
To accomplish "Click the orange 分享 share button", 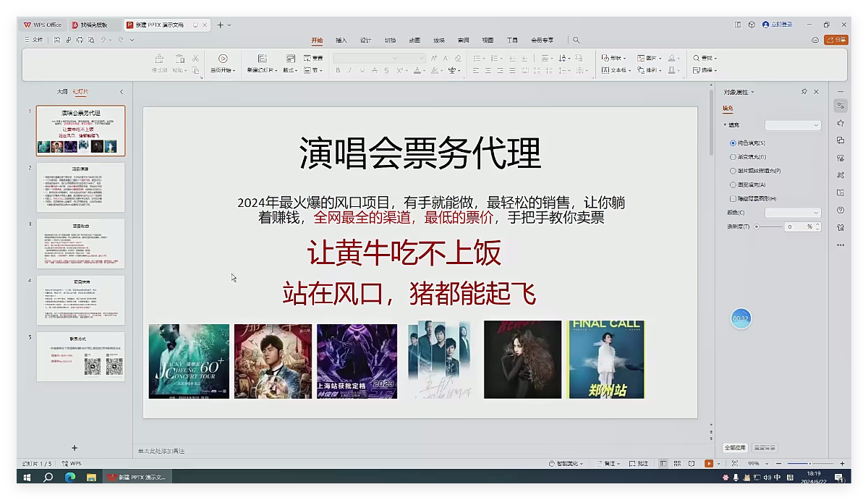I will [x=836, y=40].
